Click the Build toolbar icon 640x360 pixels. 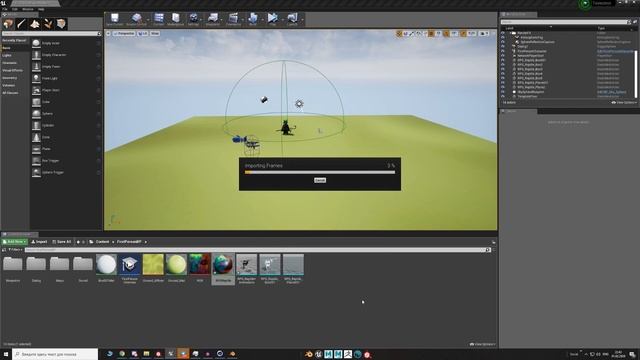pyautogui.click(x=253, y=19)
